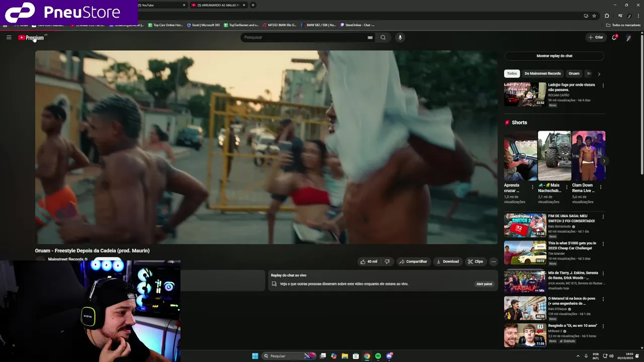The width and height of the screenshot is (644, 362).
Task: Open Chrome three-dot menu
Action: [x=638, y=16]
